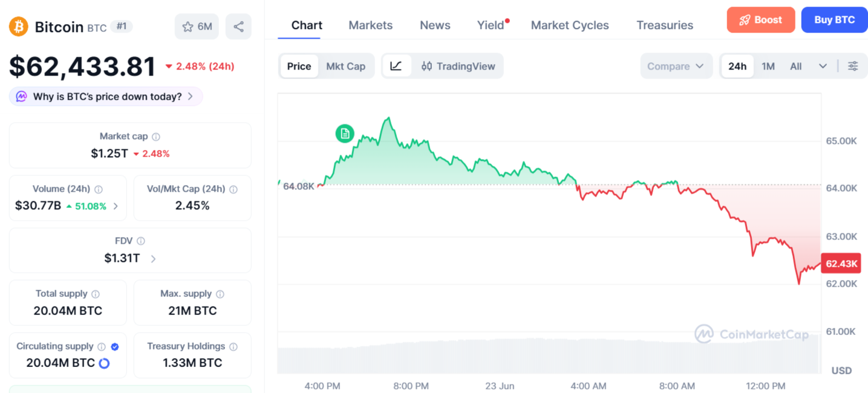This screenshot has height=393, width=868.
Task: Click the 2.48% (24h) change text
Action: tap(205, 67)
